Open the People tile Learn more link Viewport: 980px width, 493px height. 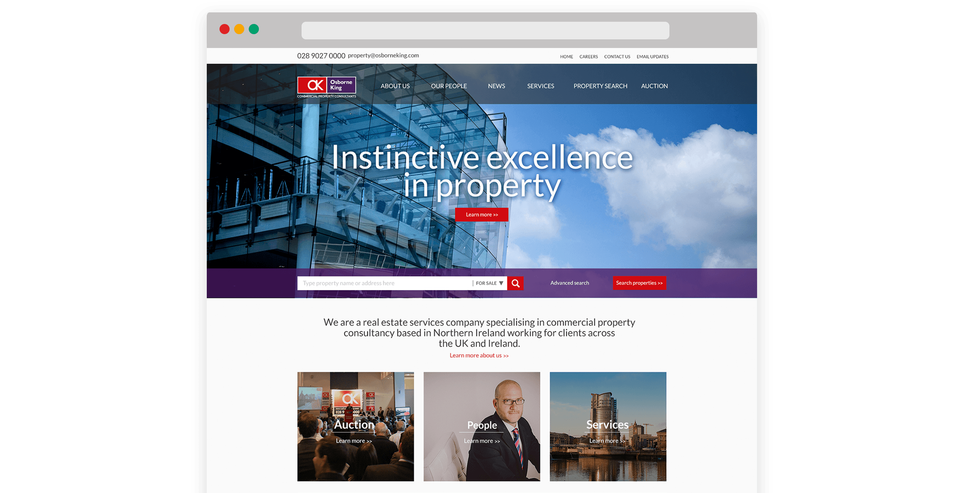tap(481, 441)
